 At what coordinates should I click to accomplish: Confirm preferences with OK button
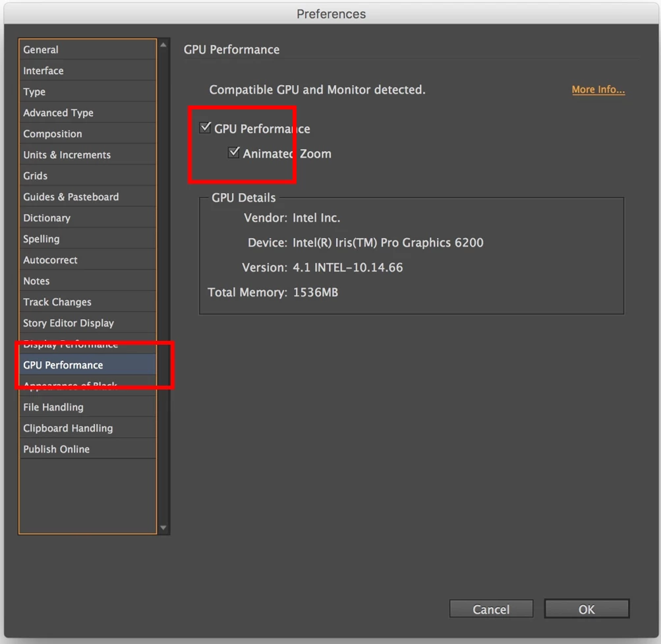587,609
